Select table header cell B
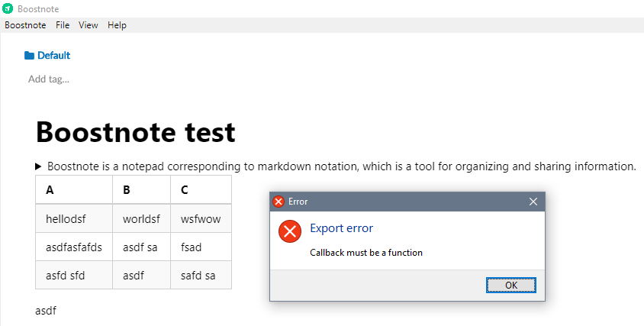 point(141,189)
